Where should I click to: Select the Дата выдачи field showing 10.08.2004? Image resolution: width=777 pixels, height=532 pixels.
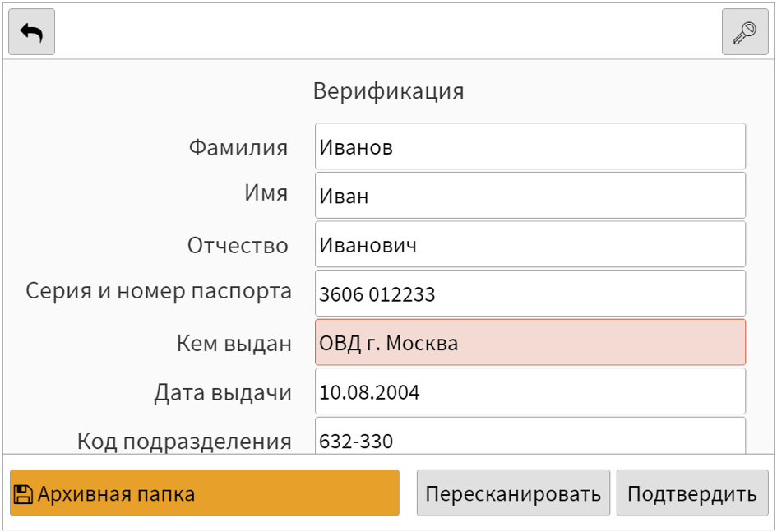coord(530,393)
